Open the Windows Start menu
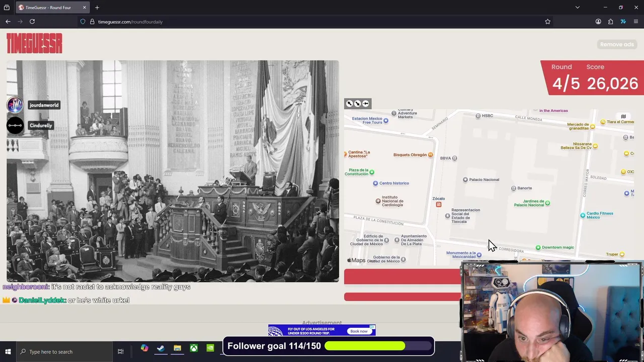This screenshot has height=362, width=644. tap(8, 351)
